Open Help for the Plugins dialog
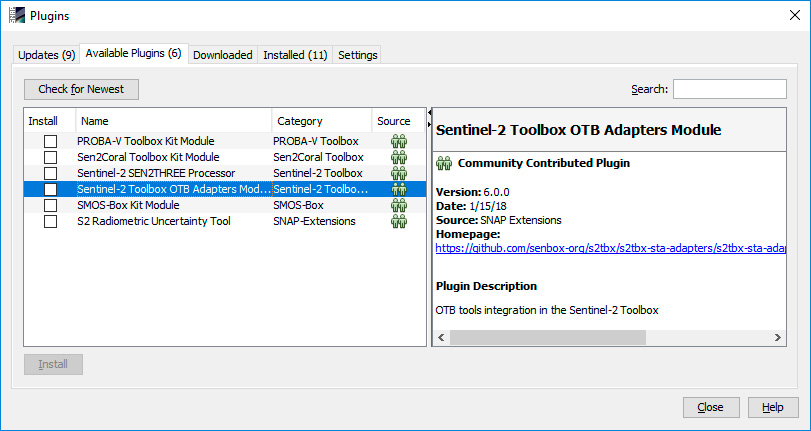Image resolution: width=811 pixels, height=431 pixels. [773, 407]
